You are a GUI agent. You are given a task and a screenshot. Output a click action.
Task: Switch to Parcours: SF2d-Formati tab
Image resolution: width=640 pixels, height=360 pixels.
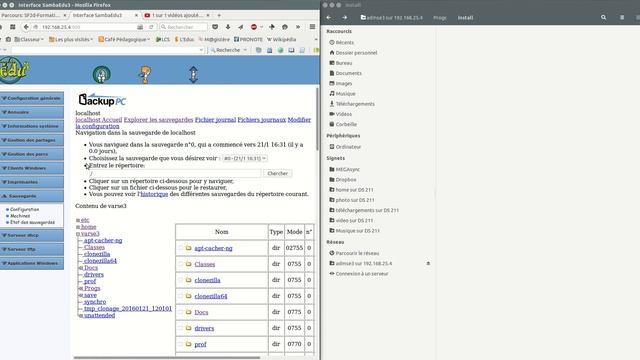[31, 15]
